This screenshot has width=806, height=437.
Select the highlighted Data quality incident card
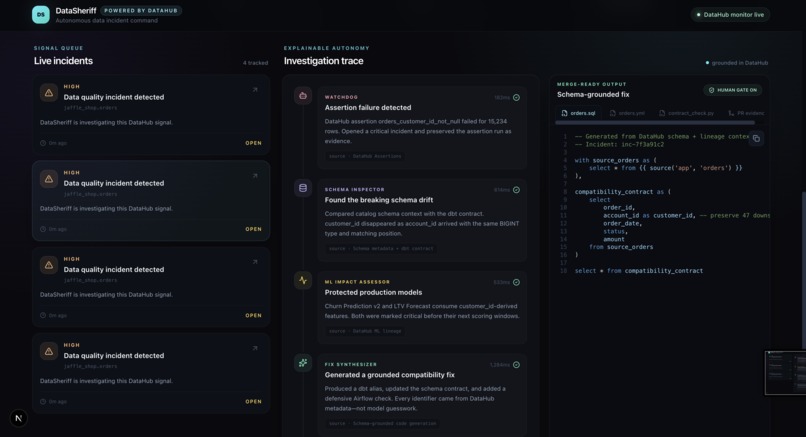coord(151,201)
